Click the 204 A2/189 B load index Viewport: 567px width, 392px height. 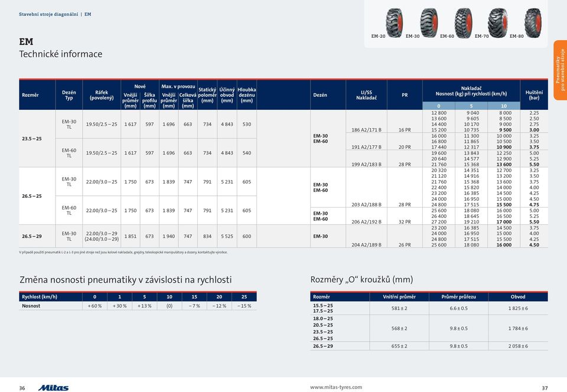click(x=366, y=245)
